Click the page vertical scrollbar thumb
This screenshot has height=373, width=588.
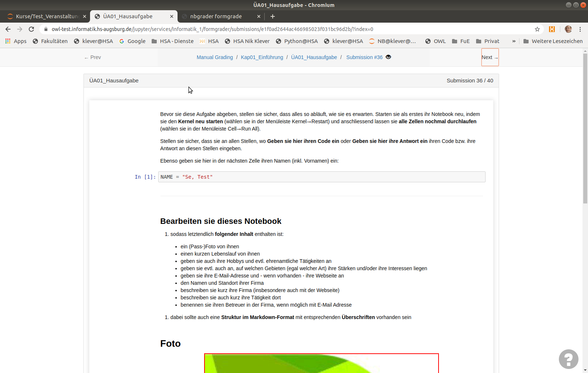click(585, 128)
